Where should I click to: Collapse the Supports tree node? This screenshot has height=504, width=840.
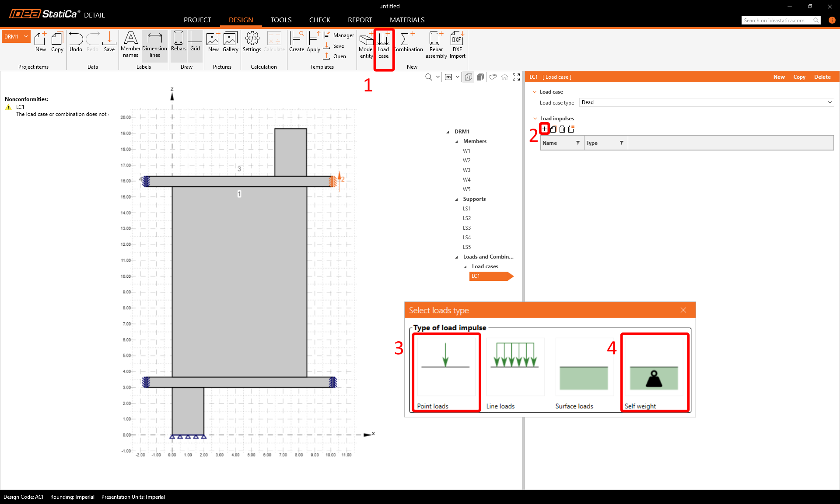pos(457,199)
